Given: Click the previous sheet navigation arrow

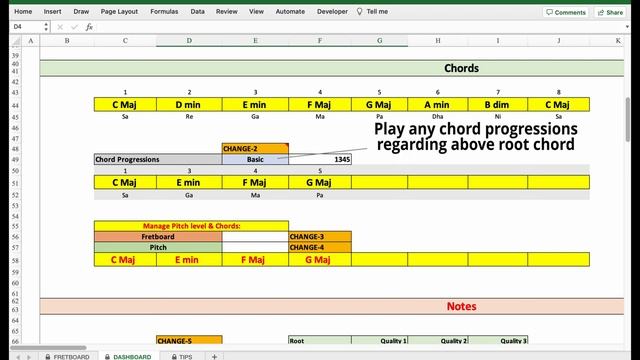Looking at the screenshot, I should tap(18, 357).
